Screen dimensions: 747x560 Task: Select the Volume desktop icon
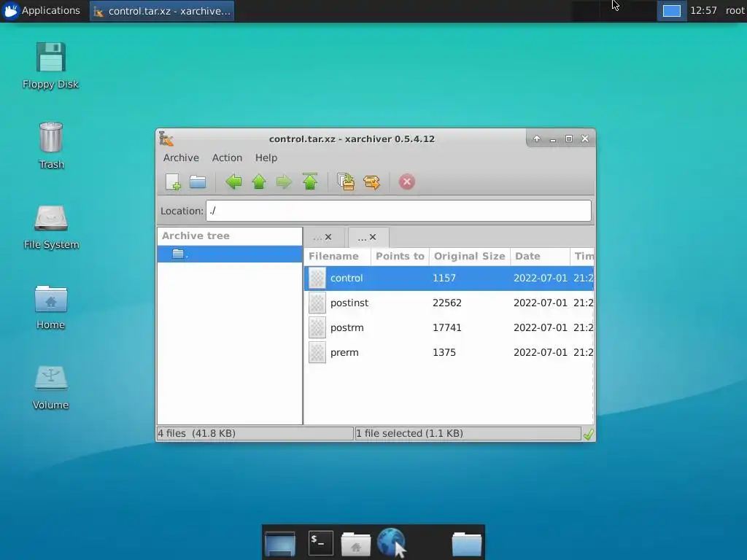50,388
